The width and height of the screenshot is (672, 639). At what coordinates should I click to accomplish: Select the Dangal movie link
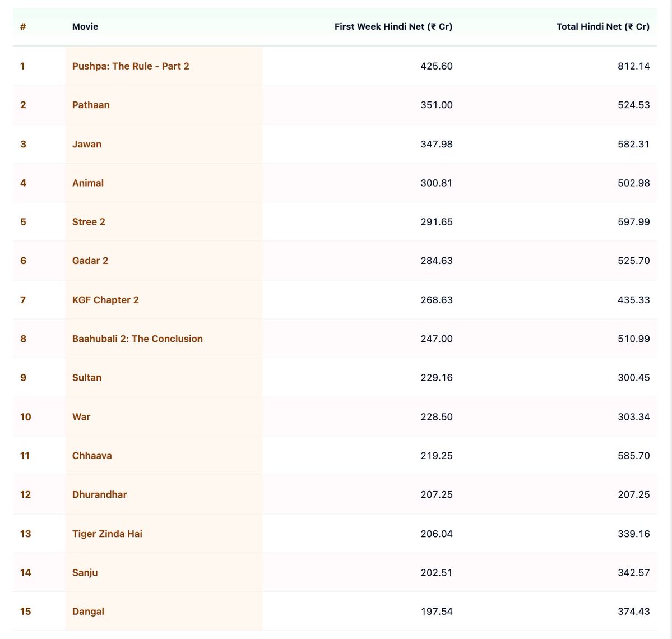(88, 612)
